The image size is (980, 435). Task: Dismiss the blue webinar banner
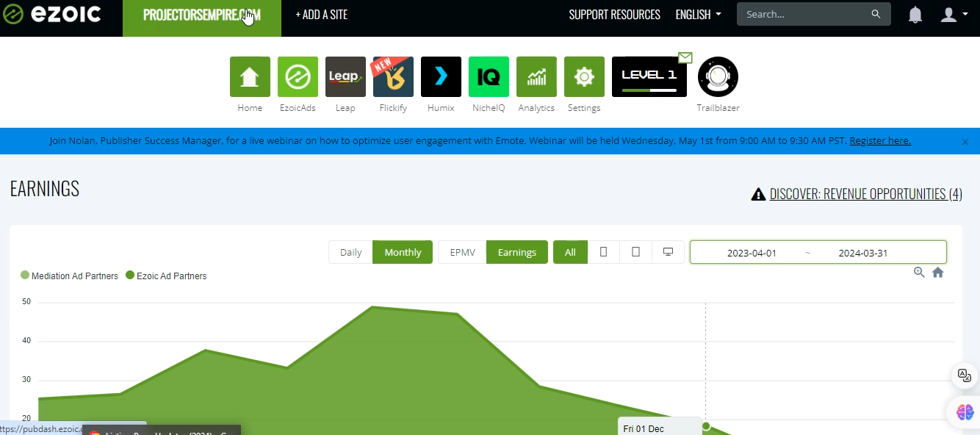[x=965, y=142]
